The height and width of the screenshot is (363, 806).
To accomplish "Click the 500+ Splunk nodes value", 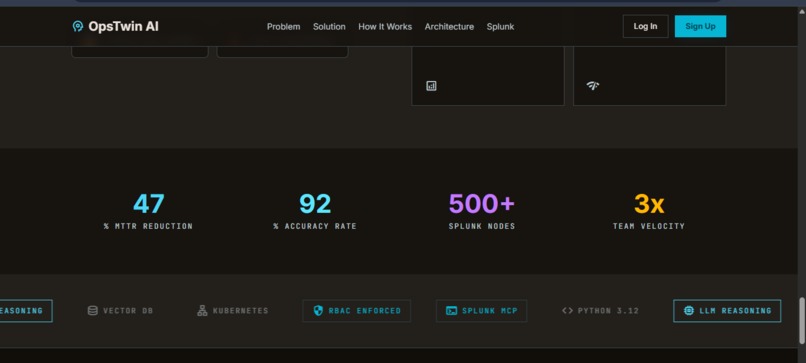I will pos(482,204).
